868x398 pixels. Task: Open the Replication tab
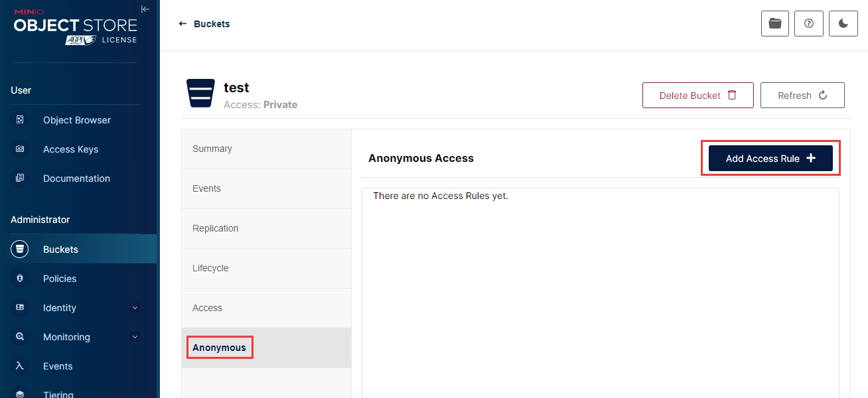click(215, 229)
